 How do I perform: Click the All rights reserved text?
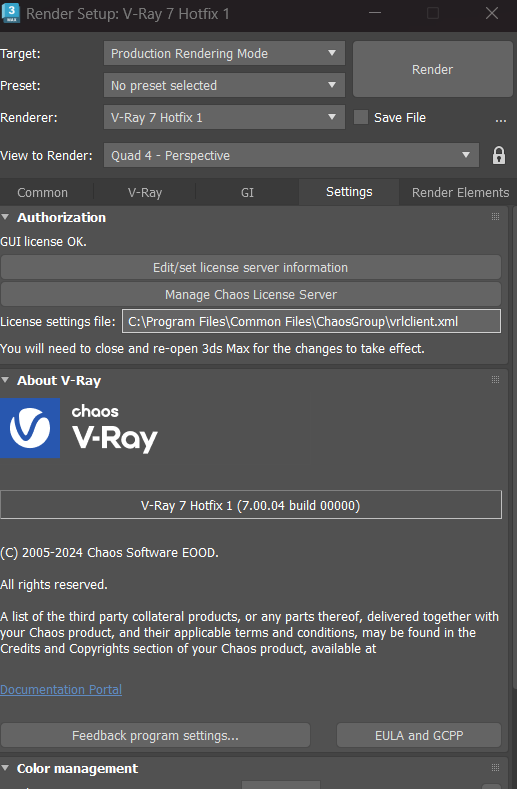point(54,584)
